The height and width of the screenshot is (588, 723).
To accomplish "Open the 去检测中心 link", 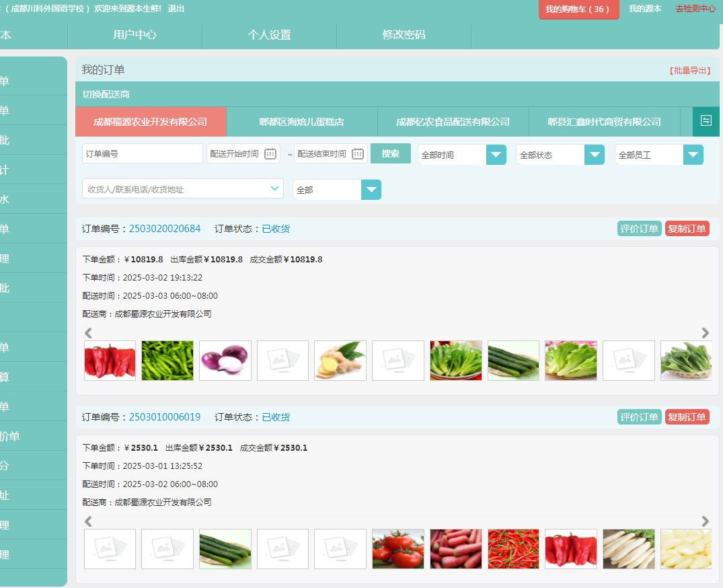I will pyautogui.click(x=695, y=9).
